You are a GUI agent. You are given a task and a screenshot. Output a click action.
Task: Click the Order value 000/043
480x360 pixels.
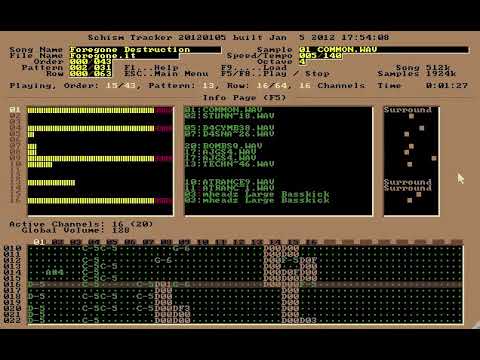91,62
